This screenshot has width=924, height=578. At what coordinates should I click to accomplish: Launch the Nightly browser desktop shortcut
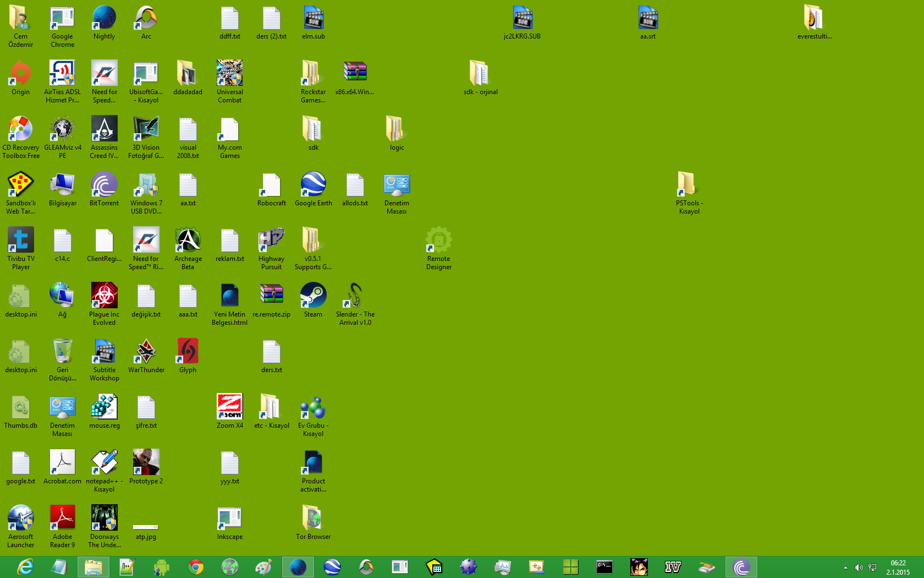coord(104,23)
